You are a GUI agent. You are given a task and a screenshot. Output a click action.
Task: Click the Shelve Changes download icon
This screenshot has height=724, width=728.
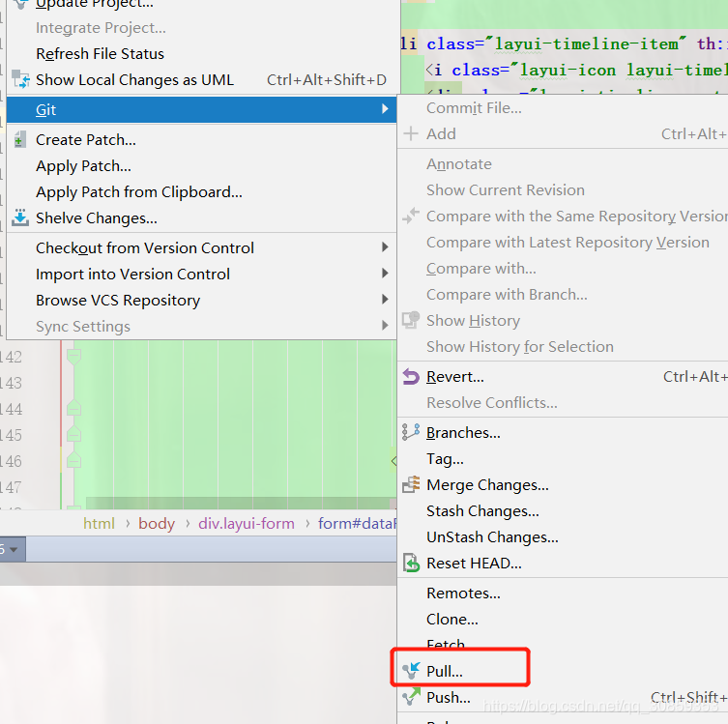tap(20, 217)
